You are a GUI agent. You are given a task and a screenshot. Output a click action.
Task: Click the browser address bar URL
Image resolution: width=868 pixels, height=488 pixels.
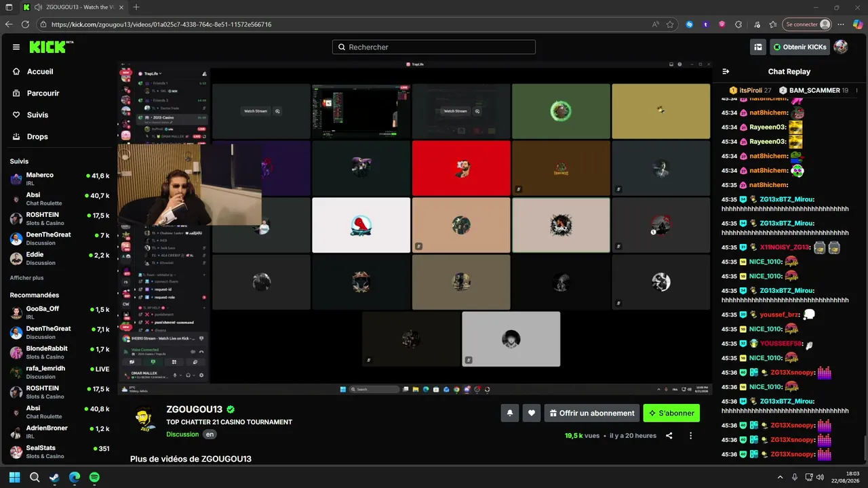[x=161, y=24]
